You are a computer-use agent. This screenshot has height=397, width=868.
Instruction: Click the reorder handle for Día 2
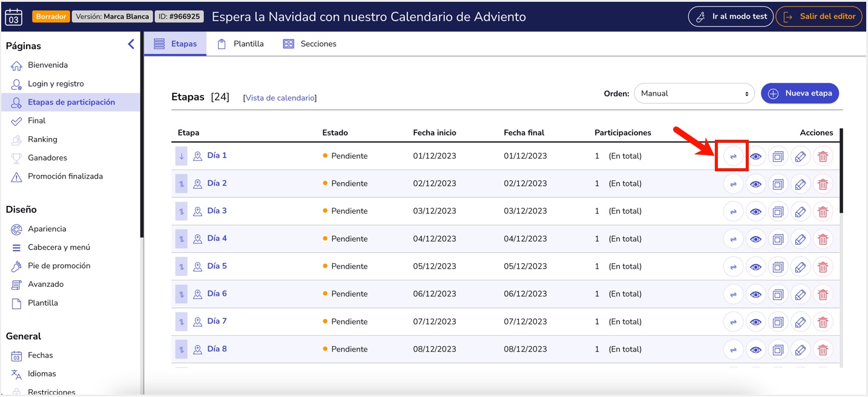tap(182, 183)
